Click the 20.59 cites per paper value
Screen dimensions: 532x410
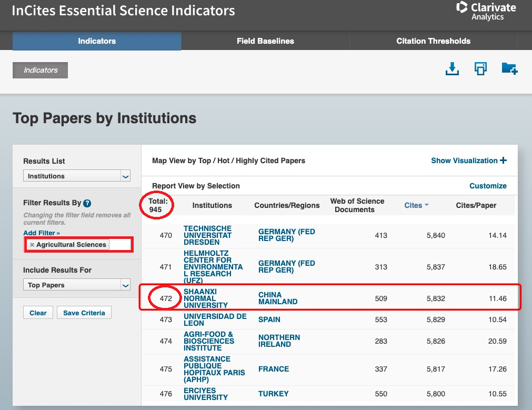coord(497,341)
